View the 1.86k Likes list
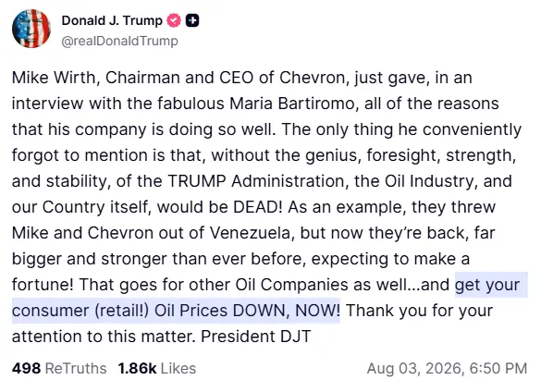 tap(157, 368)
